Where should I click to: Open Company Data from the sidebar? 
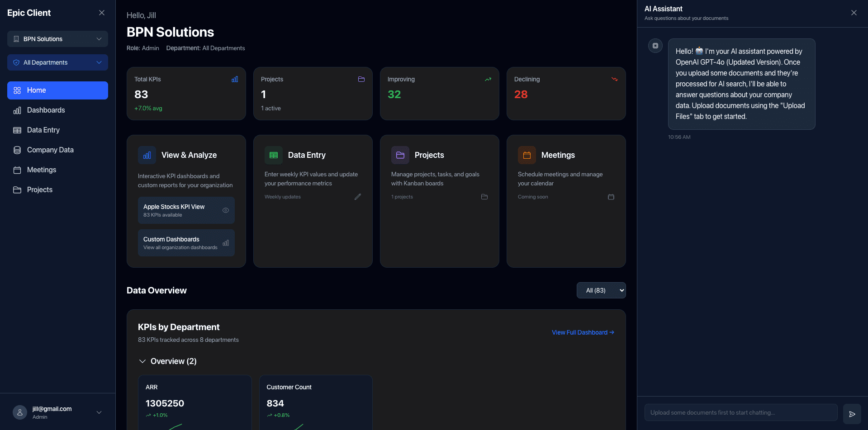[50, 150]
